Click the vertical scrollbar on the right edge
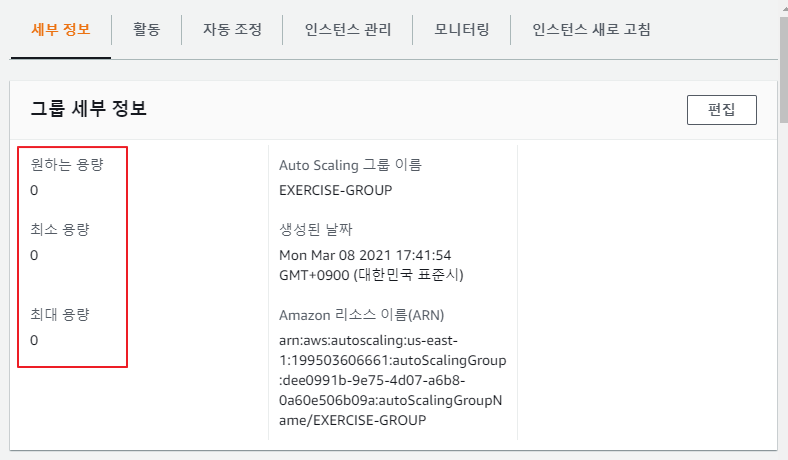This screenshot has height=460, width=788. click(783, 69)
